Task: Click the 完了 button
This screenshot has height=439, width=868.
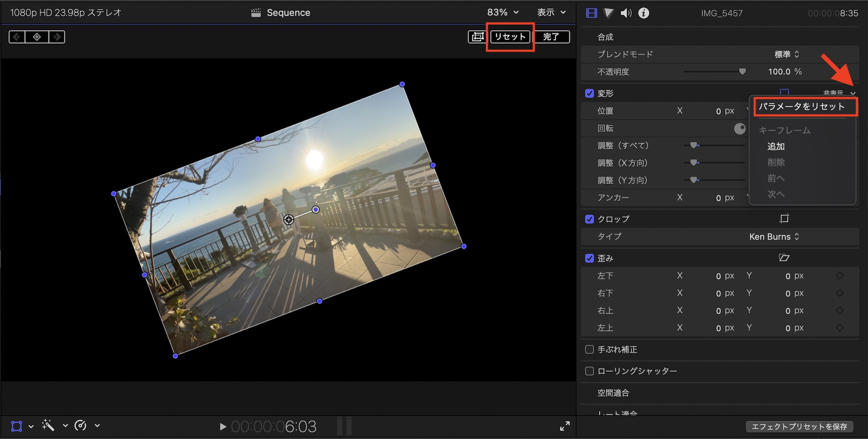Action: point(551,37)
